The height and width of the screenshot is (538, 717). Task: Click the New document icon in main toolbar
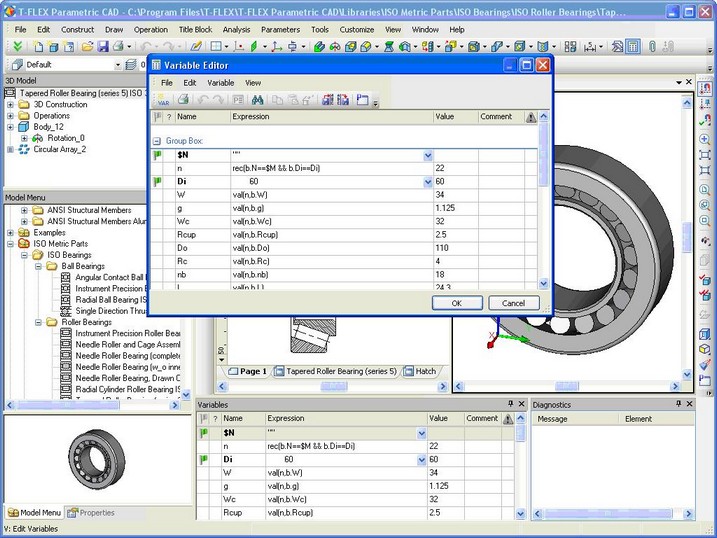(38, 46)
